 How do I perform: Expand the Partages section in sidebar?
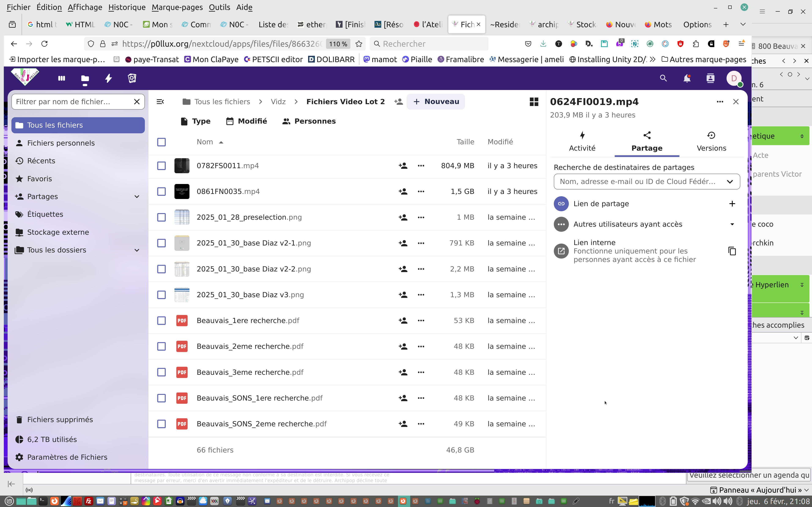point(137,196)
